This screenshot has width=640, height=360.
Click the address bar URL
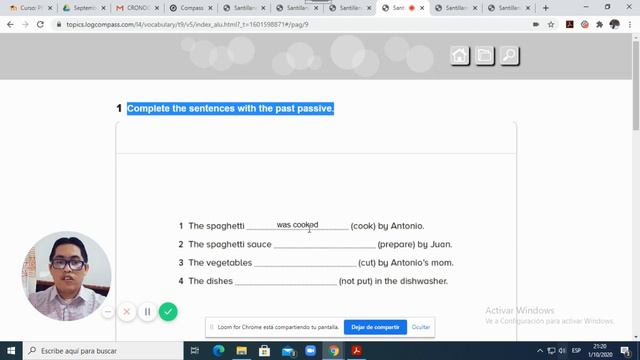(187, 24)
